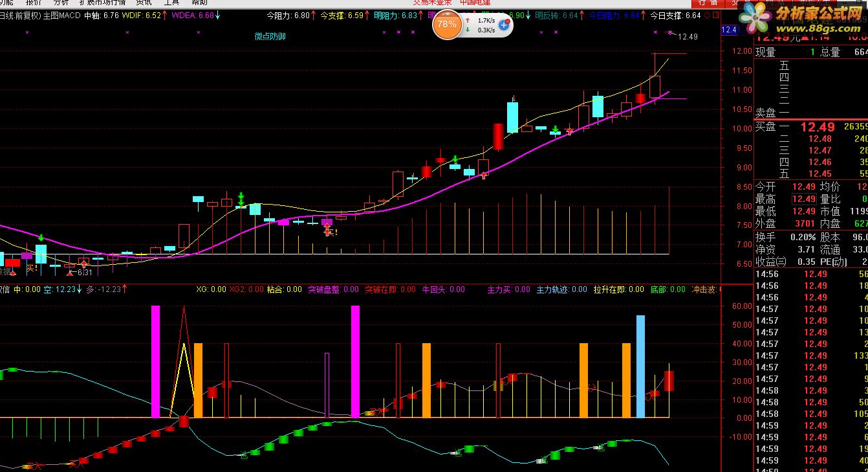Open the 扩展市场行情 menu
Screen dimensions: 868x472
(103, 3)
